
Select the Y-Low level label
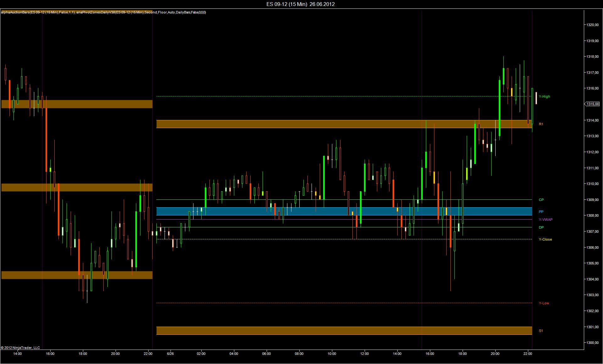[x=544, y=303]
